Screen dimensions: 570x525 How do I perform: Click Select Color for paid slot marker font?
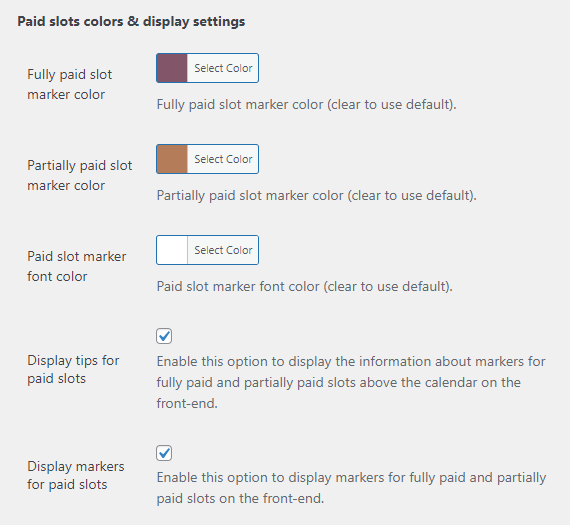[x=223, y=250]
